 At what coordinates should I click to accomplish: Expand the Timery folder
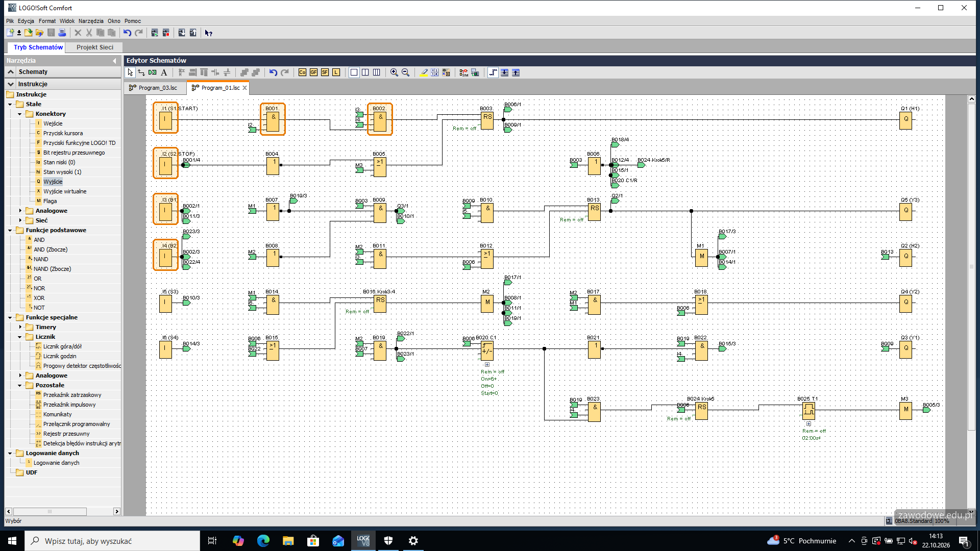pos(20,327)
